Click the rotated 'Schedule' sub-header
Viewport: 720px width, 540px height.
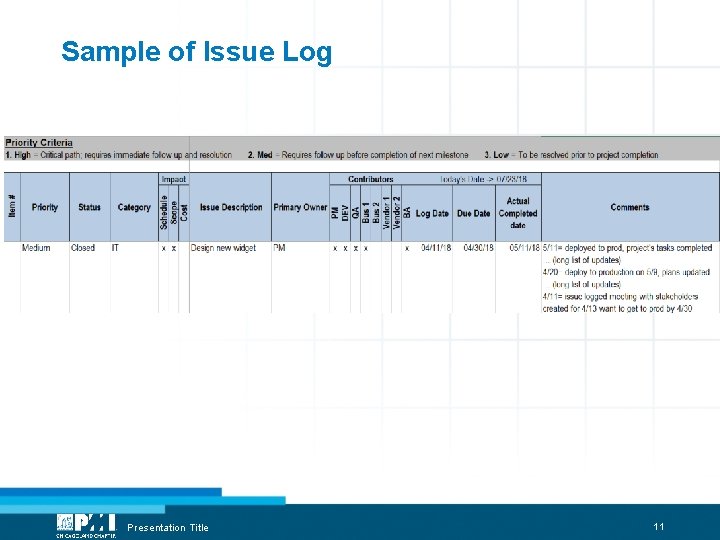point(163,212)
